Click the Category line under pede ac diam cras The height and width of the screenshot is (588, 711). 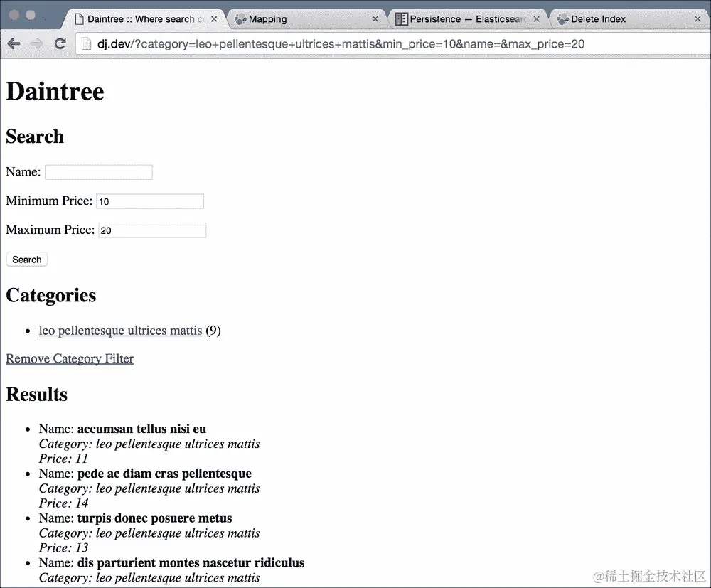[149, 488]
